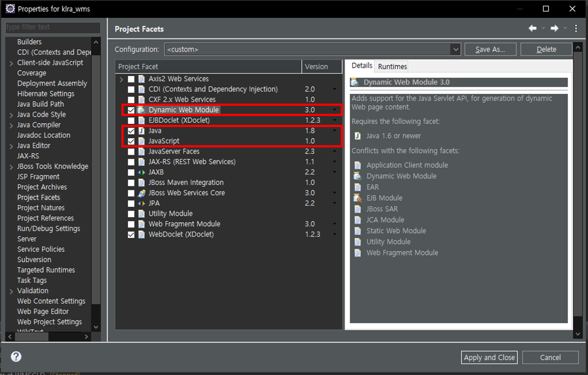Screen dimensions: 588x375
Task: Click the EJB Module icon in conflicts list
Action: click(358, 198)
